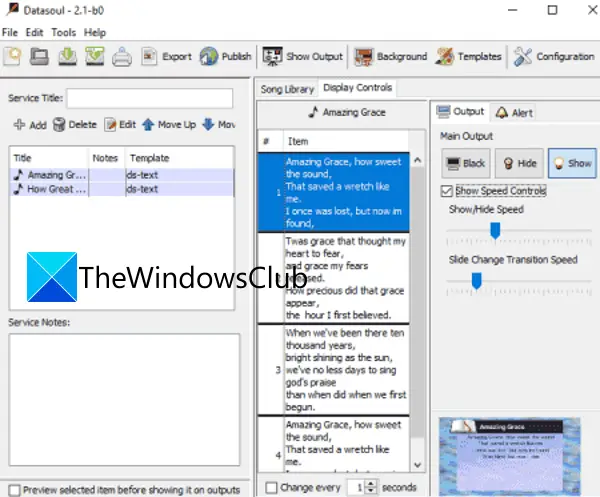Screen dimensions: 600x497
Task: Click the Slide Change Transition Speed slider handle
Action: click(476, 281)
